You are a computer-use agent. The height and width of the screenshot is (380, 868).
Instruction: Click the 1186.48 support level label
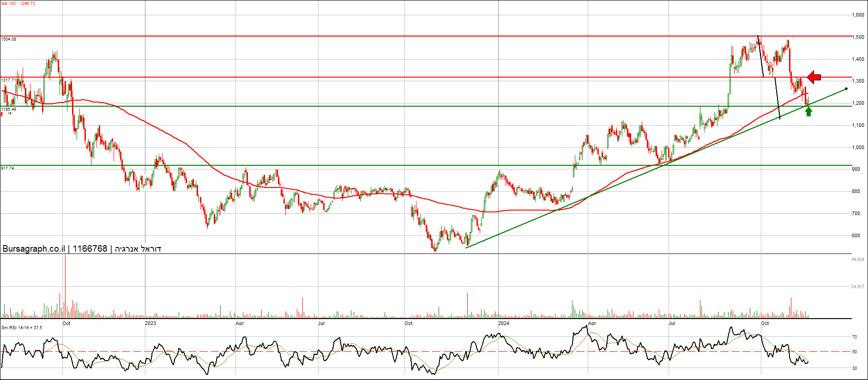coord(9,109)
